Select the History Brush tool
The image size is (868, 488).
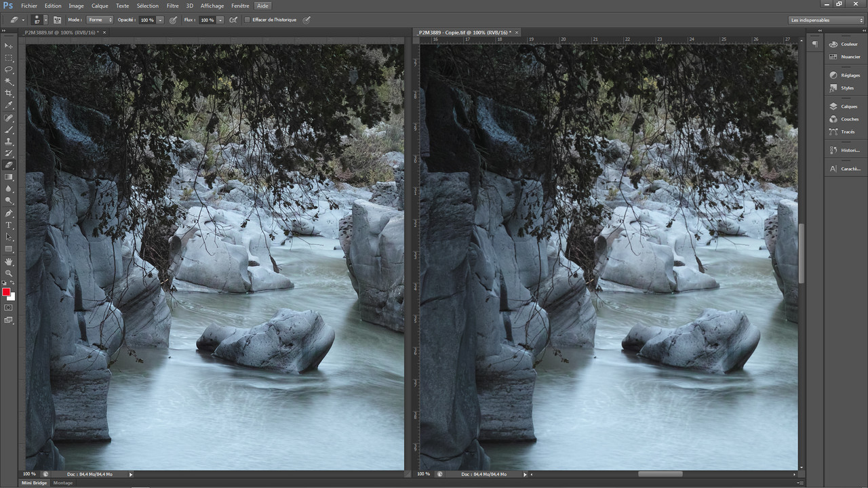point(9,153)
